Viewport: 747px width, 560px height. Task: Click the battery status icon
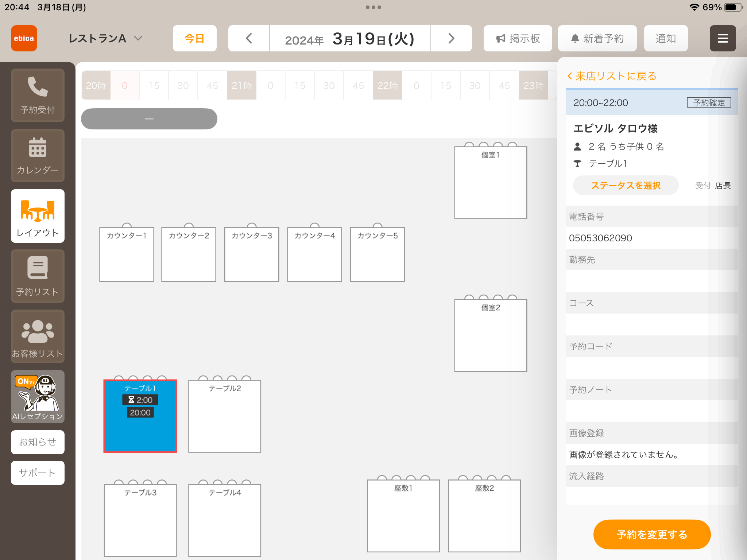[733, 7]
